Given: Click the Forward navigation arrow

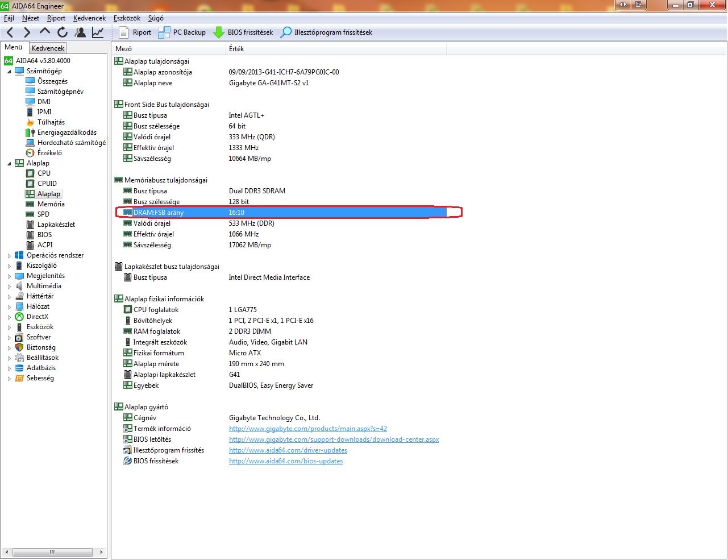Looking at the screenshot, I should click(x=27, y=32).
